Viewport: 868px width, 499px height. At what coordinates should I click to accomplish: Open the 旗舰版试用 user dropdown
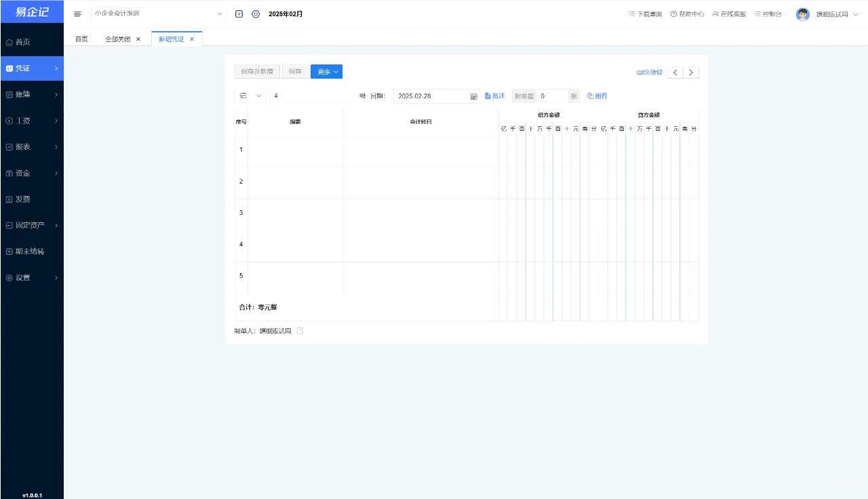pos(836,14)
